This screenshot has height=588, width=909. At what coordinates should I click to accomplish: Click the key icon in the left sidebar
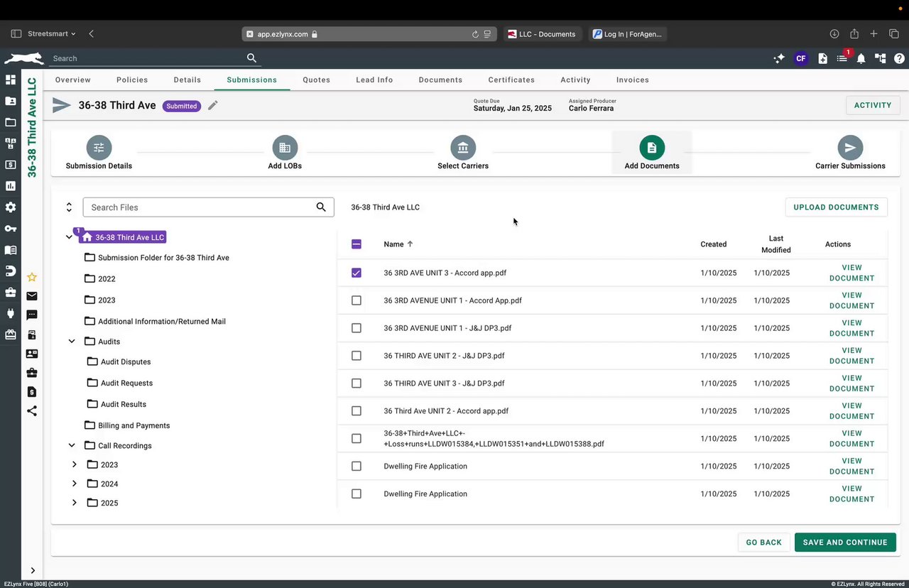11,229
